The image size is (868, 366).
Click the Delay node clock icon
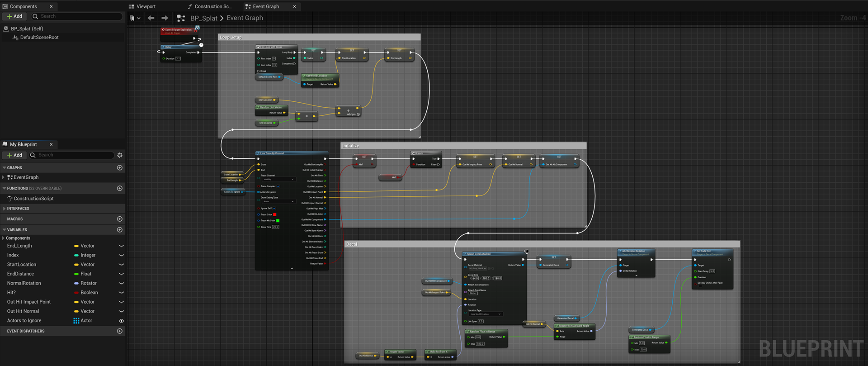(201, 45)
